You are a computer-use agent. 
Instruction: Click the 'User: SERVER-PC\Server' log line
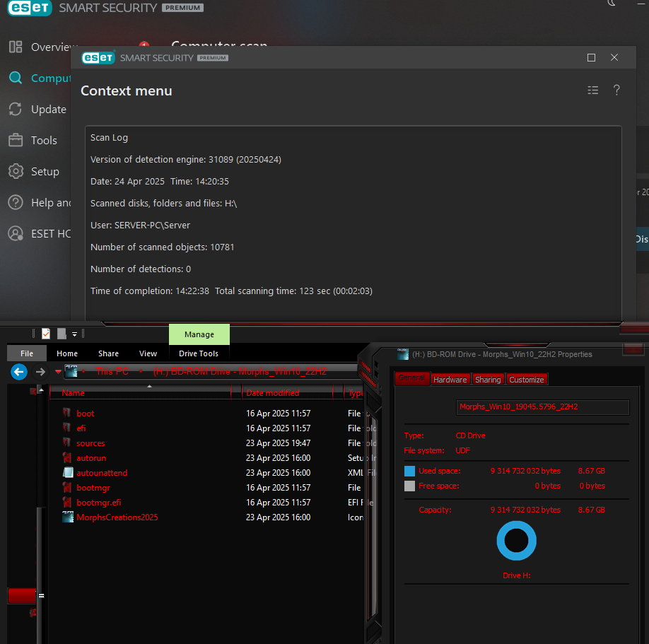click(140, 225)
